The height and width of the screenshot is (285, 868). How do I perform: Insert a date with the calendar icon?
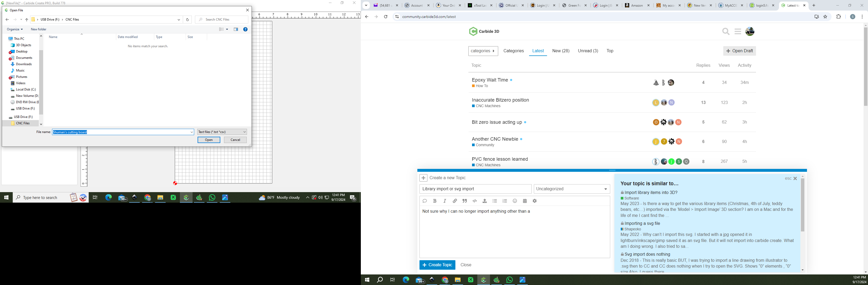point(525,201)
